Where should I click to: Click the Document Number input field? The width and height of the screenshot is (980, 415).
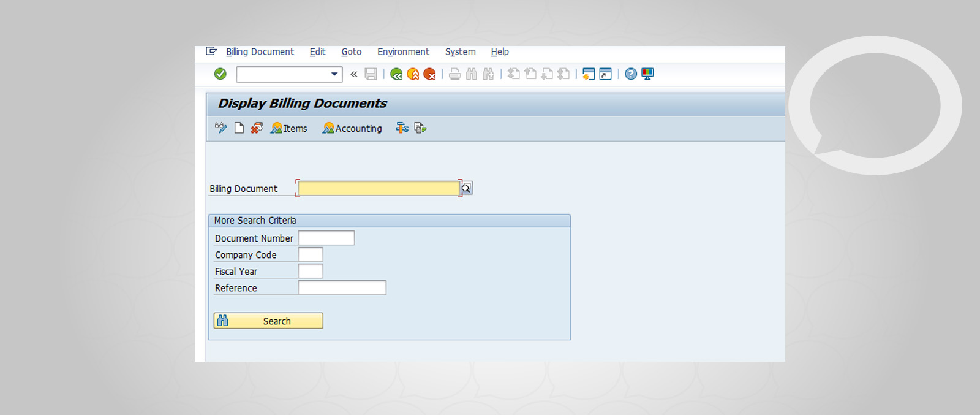point(326,238)
